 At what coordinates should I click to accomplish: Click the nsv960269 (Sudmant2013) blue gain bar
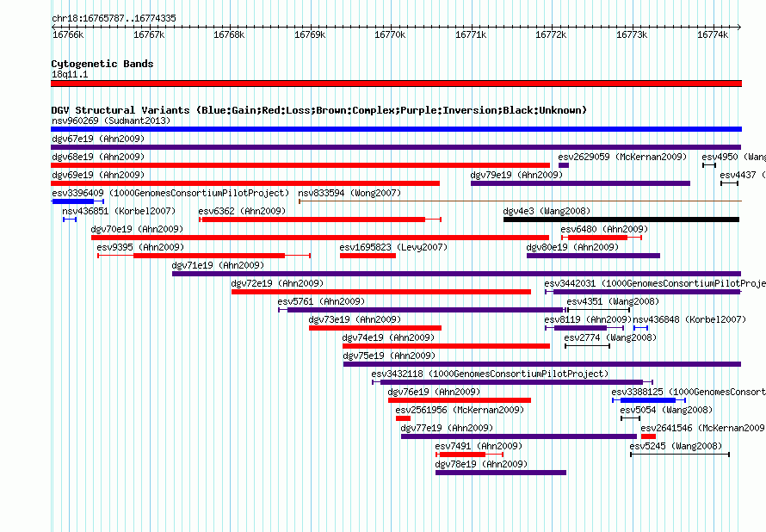point(396,129)
